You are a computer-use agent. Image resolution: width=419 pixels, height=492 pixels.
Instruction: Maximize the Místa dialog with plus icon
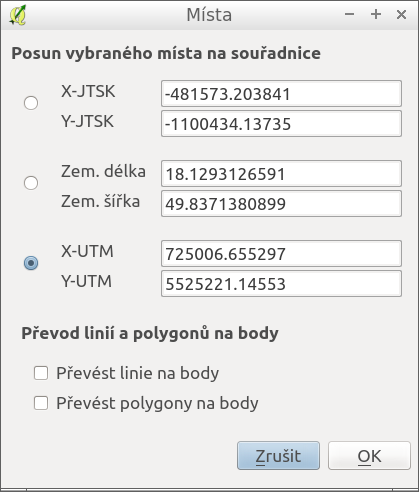coord(376,14)
